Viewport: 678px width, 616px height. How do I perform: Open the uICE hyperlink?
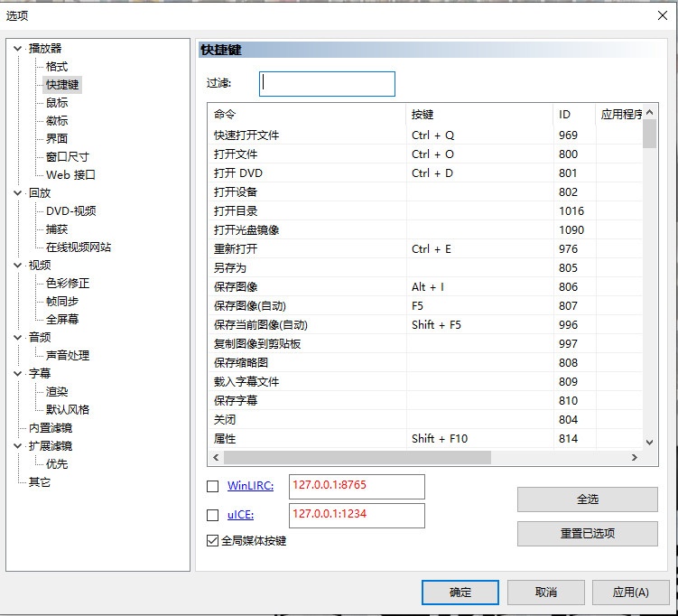point(240,515)
